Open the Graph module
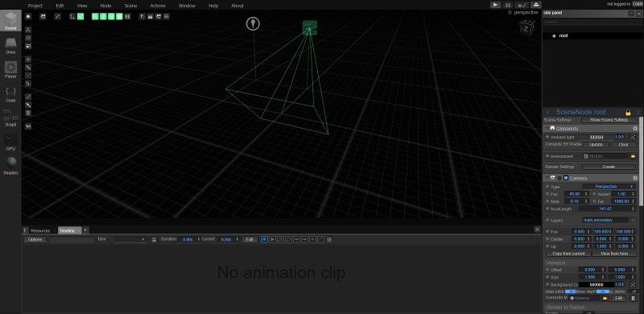Viewport: 644px width, 314px height. coord(10,118)
